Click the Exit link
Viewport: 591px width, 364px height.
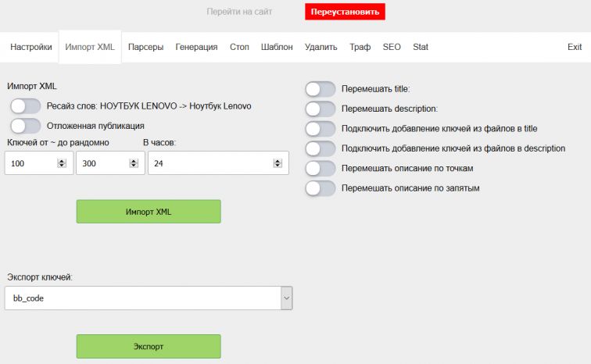(x=575, y=47)
